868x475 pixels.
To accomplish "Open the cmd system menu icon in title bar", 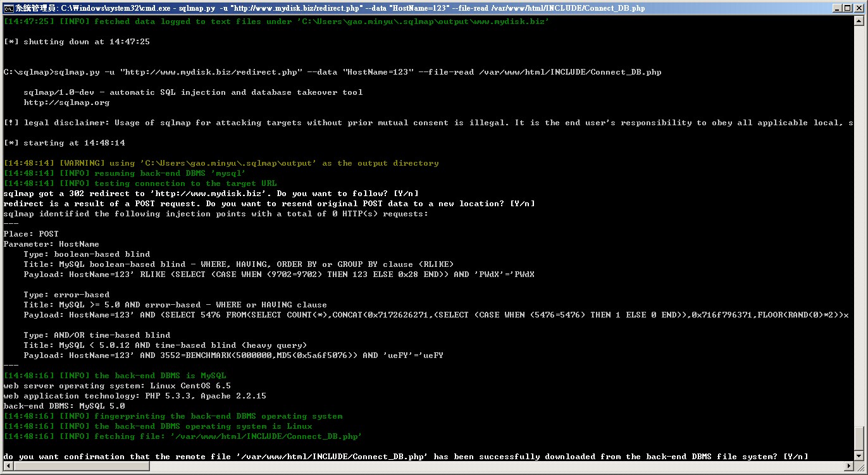I will [x=8, y=8].
